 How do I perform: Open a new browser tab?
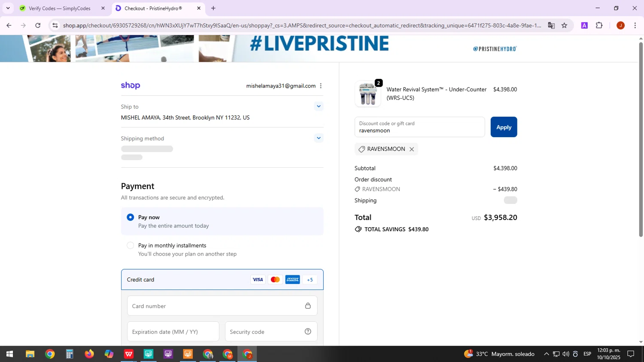(x=213, y=8)
